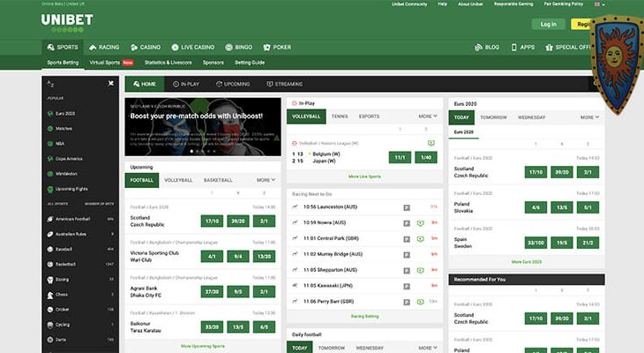
Task: Open the Live Casino section
Action: 193,48
